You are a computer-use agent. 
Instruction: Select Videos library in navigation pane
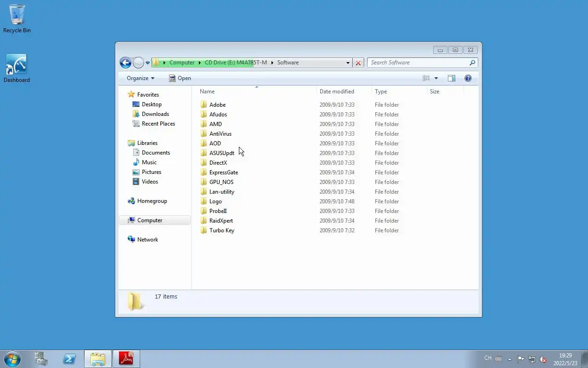click(146, 182)
